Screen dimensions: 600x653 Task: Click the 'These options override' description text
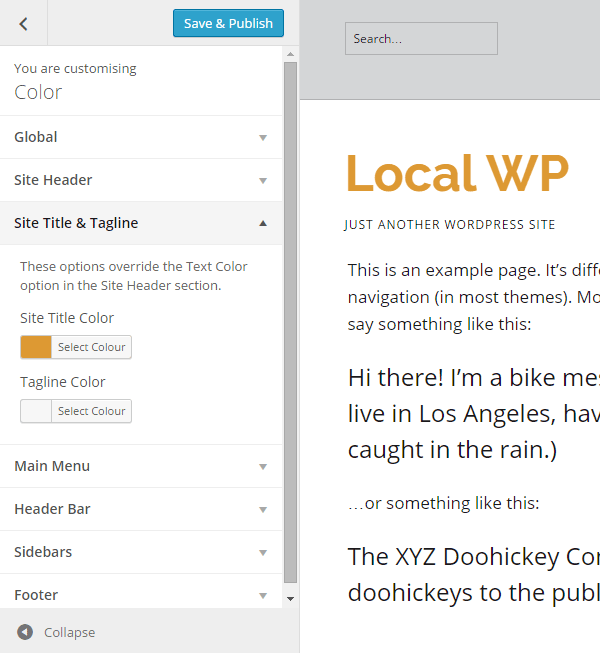134,276
